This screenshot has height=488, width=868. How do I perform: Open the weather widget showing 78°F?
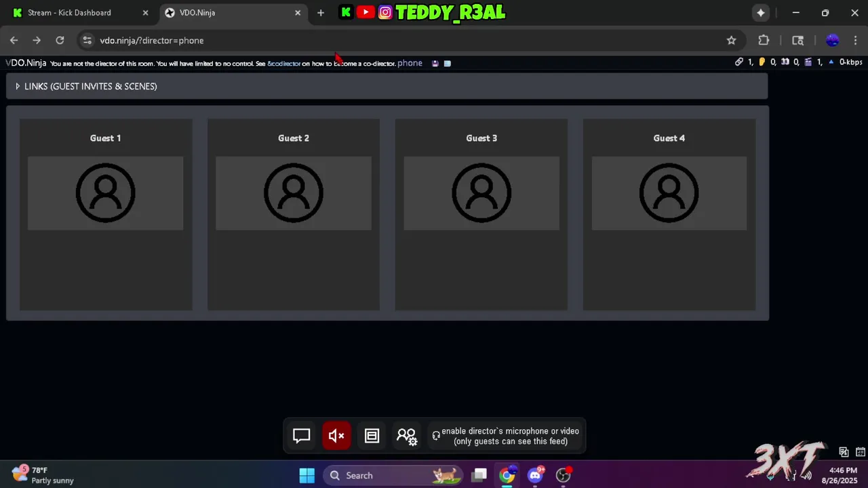(42, 475)
